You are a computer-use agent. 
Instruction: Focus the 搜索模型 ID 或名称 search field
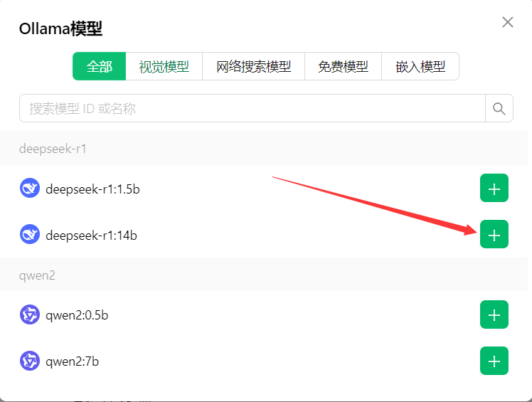point(252,109)
